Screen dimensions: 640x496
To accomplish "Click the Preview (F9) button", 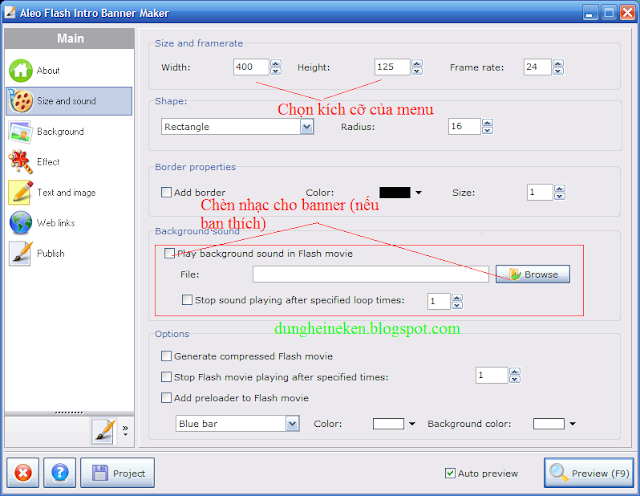I will [589, 473].
